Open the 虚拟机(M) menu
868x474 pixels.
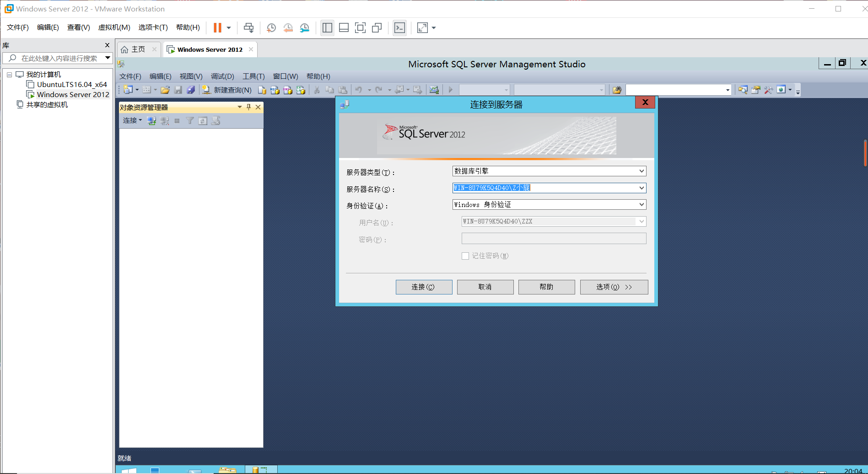point(114,27)
